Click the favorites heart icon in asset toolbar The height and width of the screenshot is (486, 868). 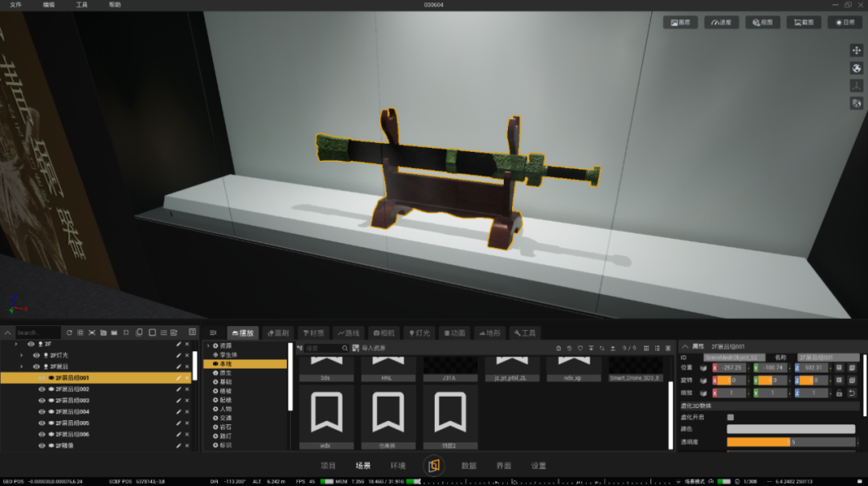click(580, 348)
